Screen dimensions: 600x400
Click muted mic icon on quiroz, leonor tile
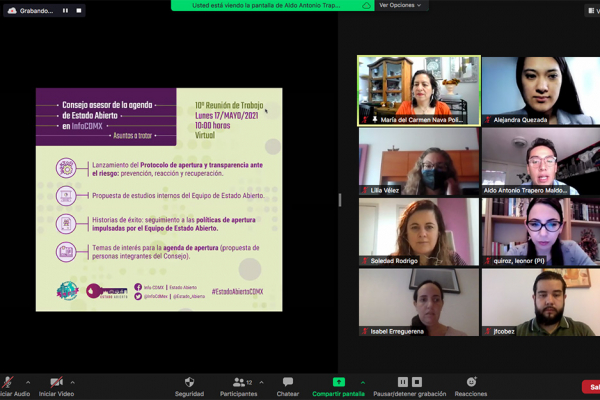(488, 261)
